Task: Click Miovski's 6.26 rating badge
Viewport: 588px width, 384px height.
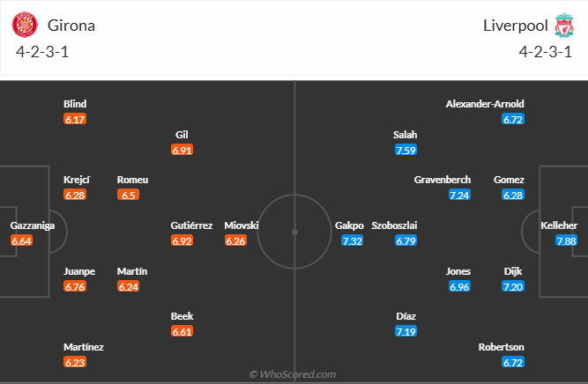Action: pos(235,241)
